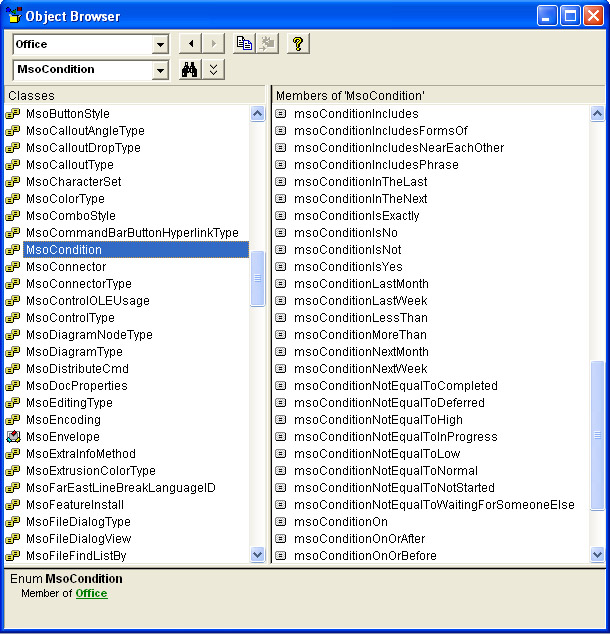Click the Go Back arrow button
Viewport: 610px width, 634px height.
[188, 44]
